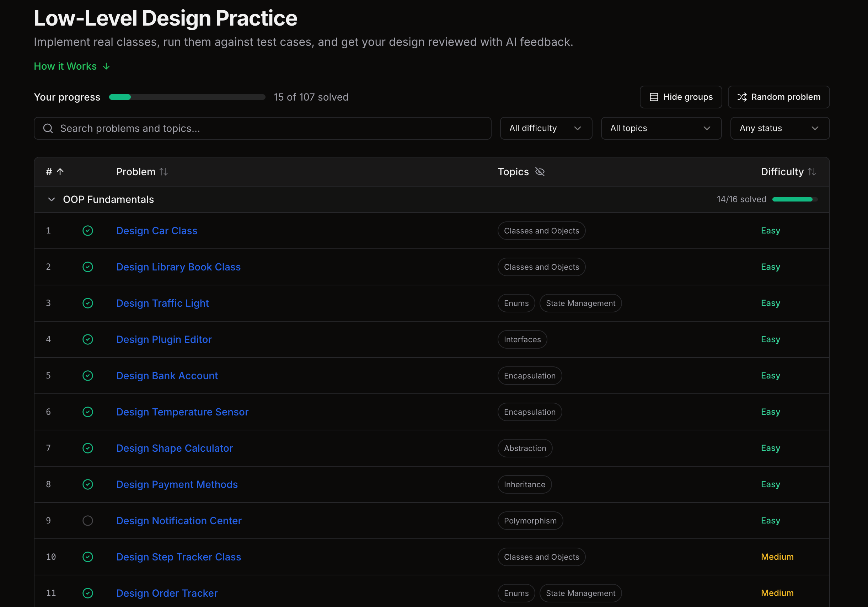The height and width of the screenshot is (607, 868).
Task: Select the State Management tag on Traffic Light
Action: coord(580,303)
